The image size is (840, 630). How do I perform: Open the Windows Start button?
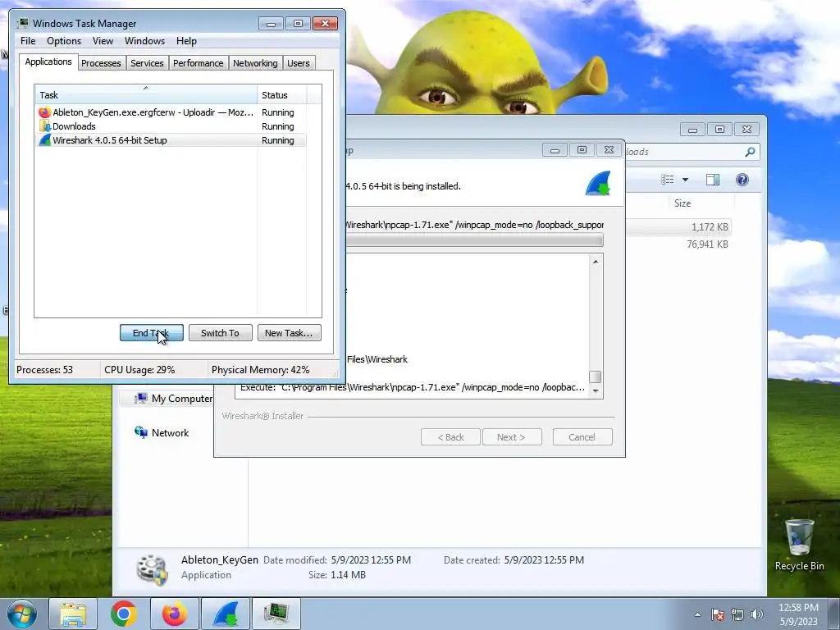22,614
